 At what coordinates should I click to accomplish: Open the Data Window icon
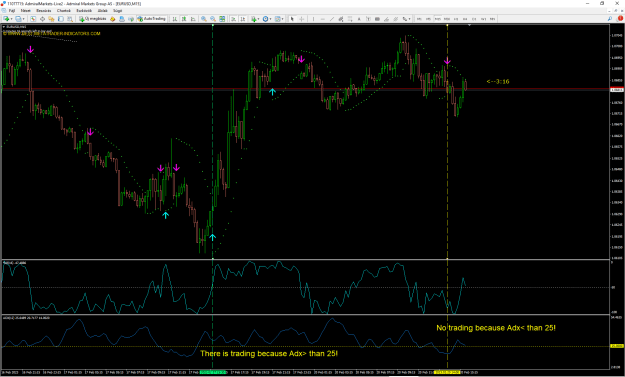tap(42, 19)
